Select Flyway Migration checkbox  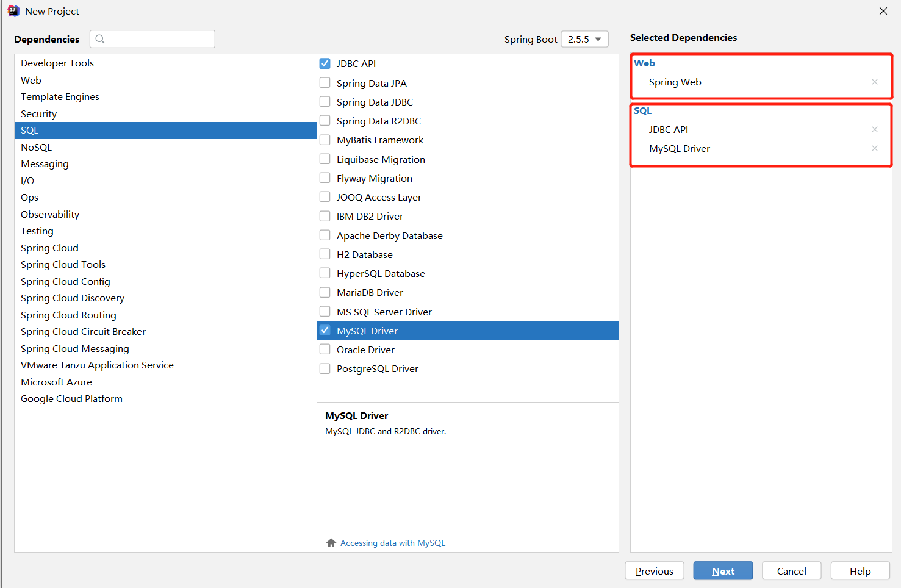coord(325,177)
